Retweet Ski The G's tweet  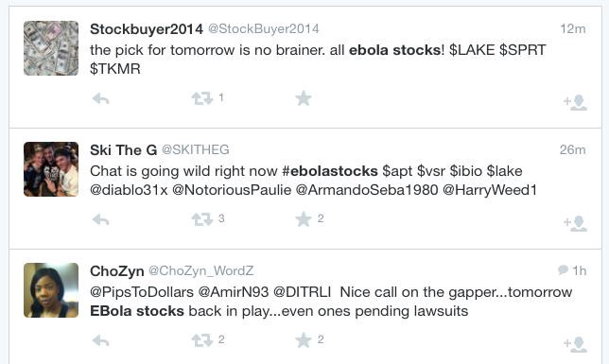pos(202,219)
